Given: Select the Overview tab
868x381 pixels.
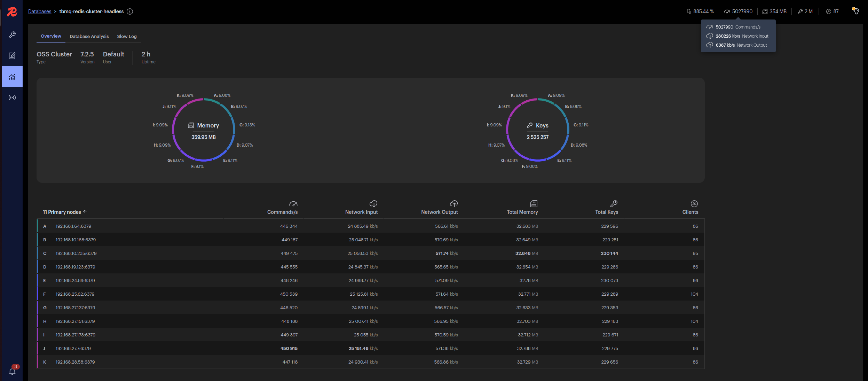Looking at the screenshot, I should 51,36.
